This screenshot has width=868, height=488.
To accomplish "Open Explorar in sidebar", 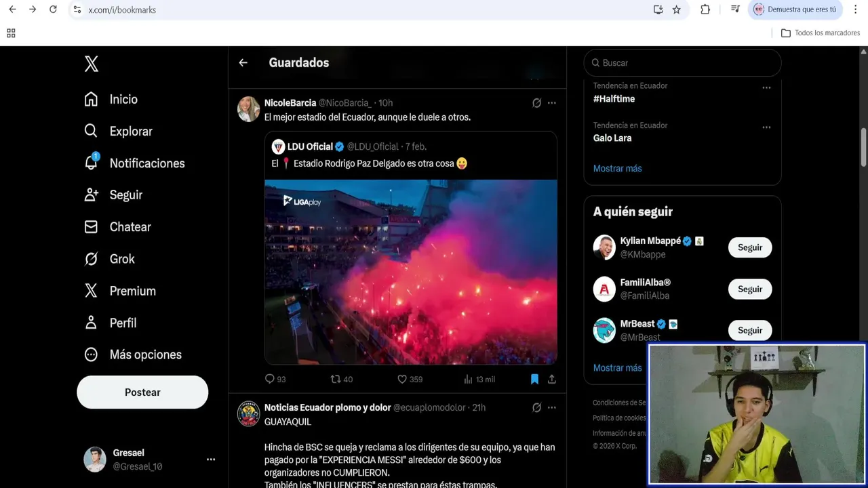I will coord(118,131).
